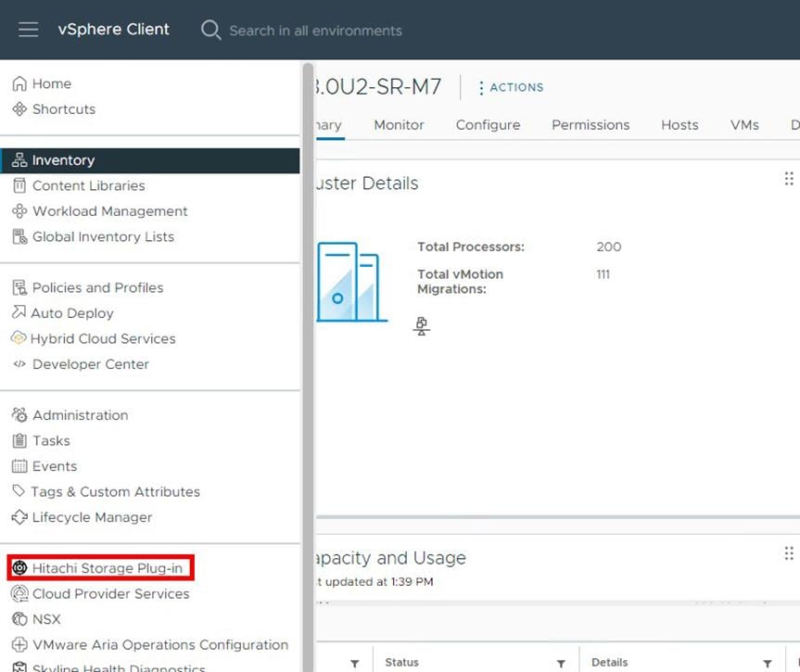
Task: Click the sidebar vertical scrollbar
Action: [x=307, y=278]
